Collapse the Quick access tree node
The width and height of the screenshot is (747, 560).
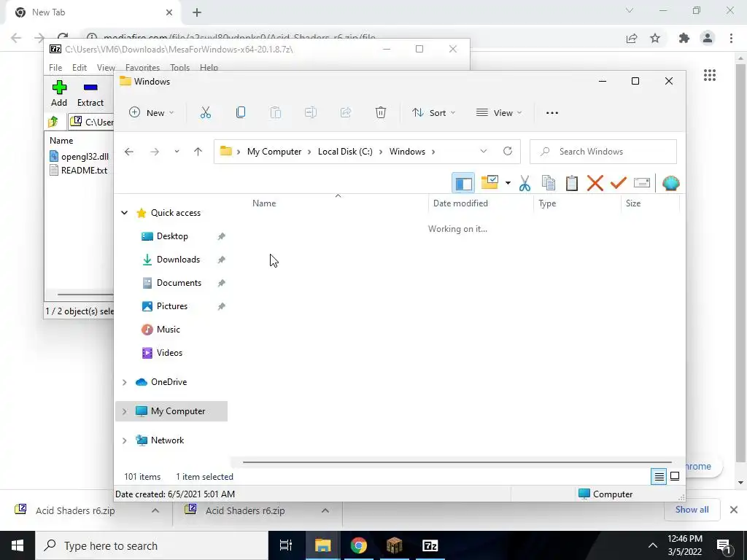click(124, 213)
